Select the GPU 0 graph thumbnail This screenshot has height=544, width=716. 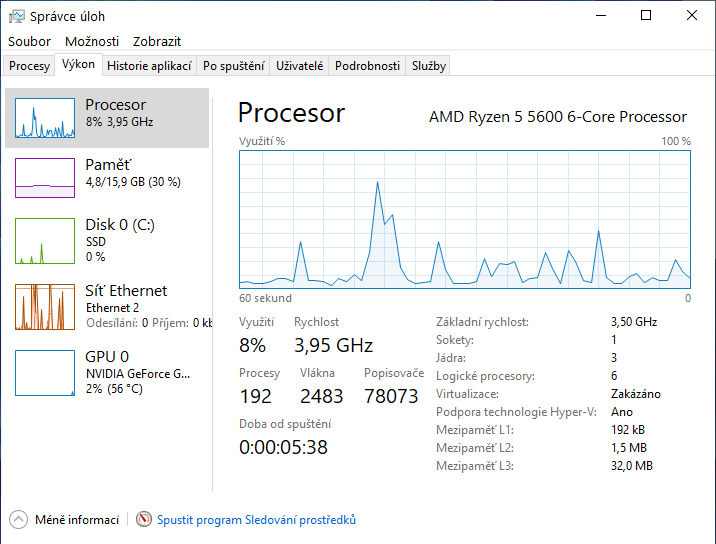tap(45, 373)
